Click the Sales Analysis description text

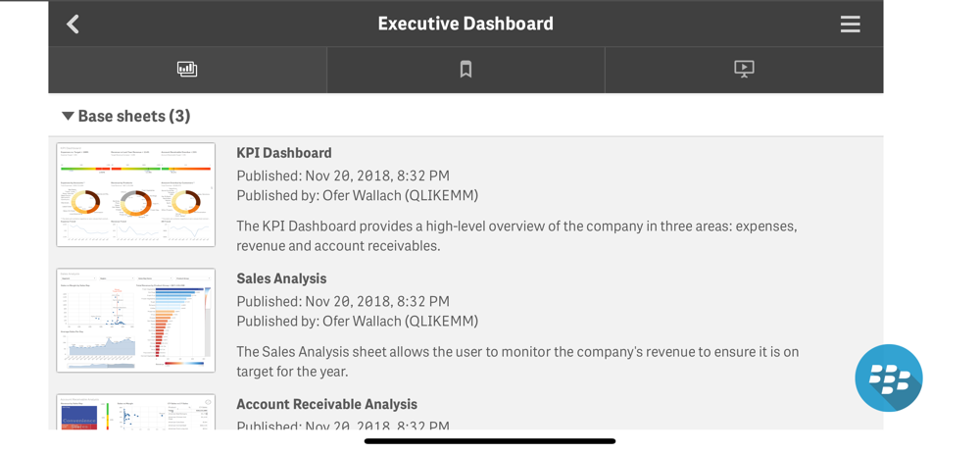pos(517,362)
